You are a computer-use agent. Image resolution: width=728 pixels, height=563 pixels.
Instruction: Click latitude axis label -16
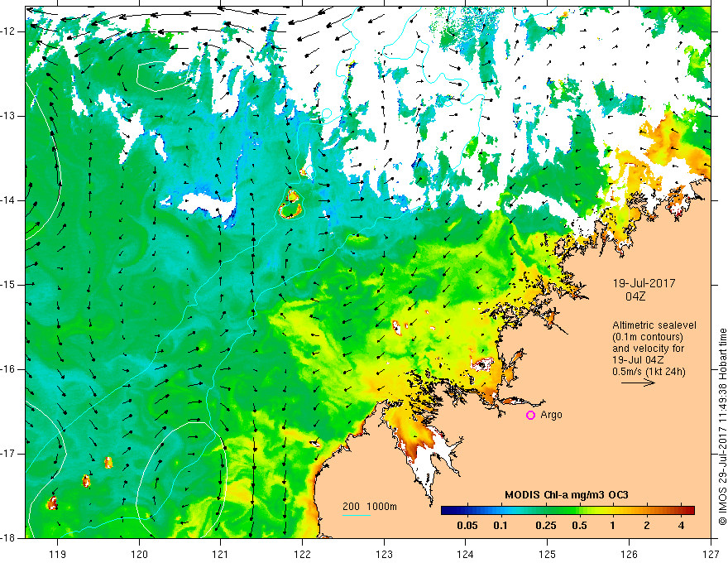(8, 368)
